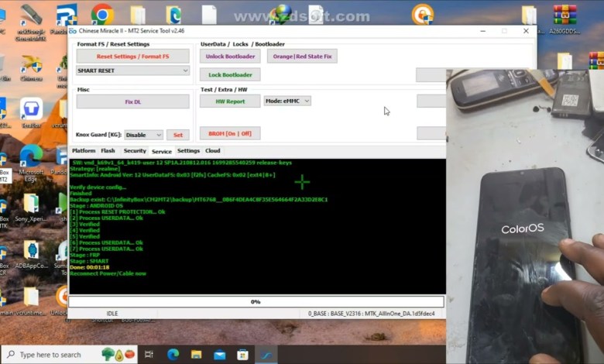Click the Knox Guard Set button
This screenshot has height=364, width=604.
tap(178, 135)
